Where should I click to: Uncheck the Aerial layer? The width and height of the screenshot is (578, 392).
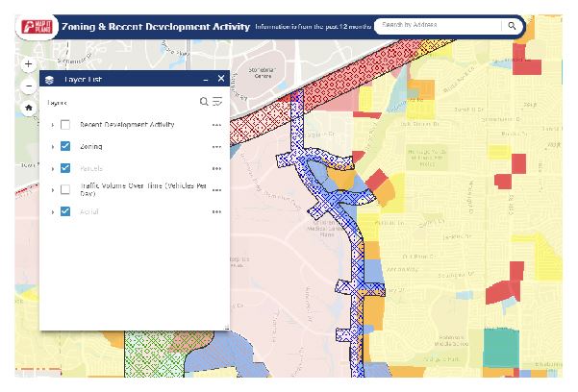65,211
